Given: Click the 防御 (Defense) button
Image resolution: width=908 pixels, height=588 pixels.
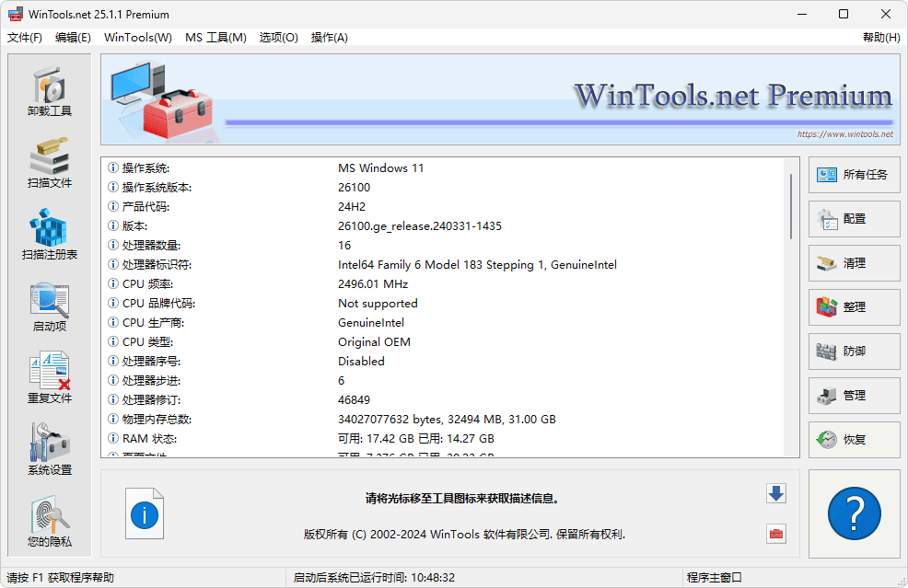Looking at the screenshot, I should point(855,352).
